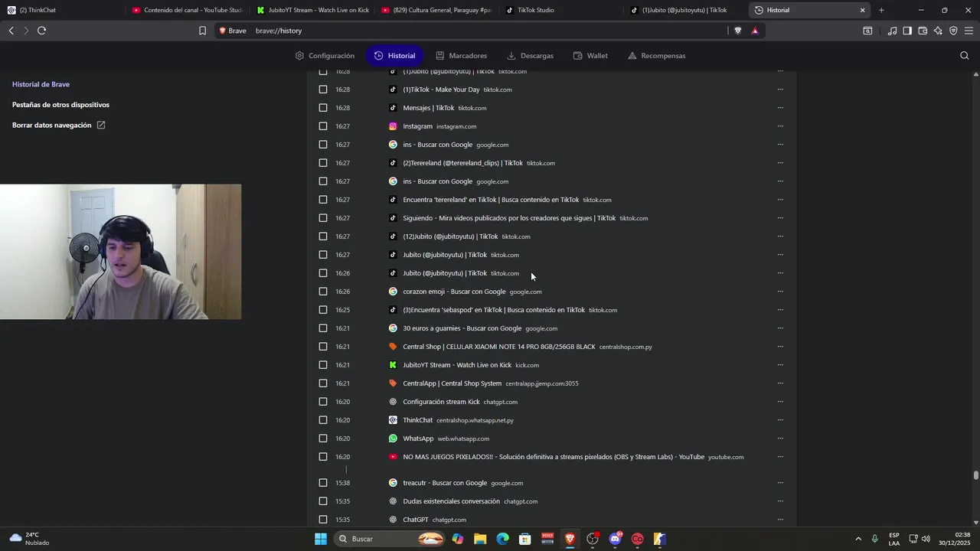Open the Configuración tab
Image resolution: width=980 pixels, height=551 pixels.
[x=325, y=56]
